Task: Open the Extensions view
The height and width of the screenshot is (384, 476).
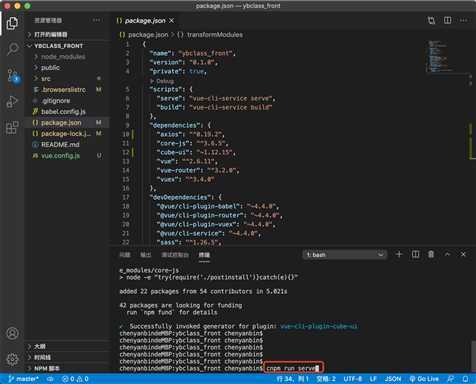Action: point(12,128)
